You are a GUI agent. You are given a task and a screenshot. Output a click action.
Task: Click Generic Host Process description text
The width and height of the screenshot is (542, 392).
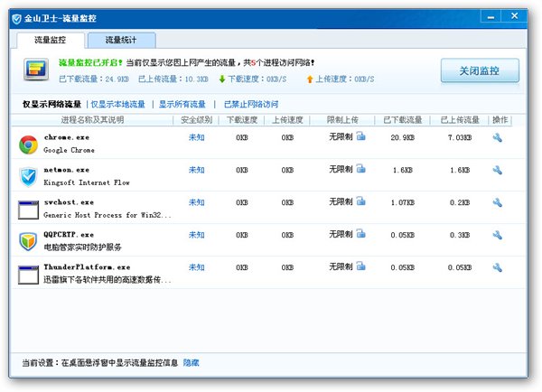[x=107, y=215]
